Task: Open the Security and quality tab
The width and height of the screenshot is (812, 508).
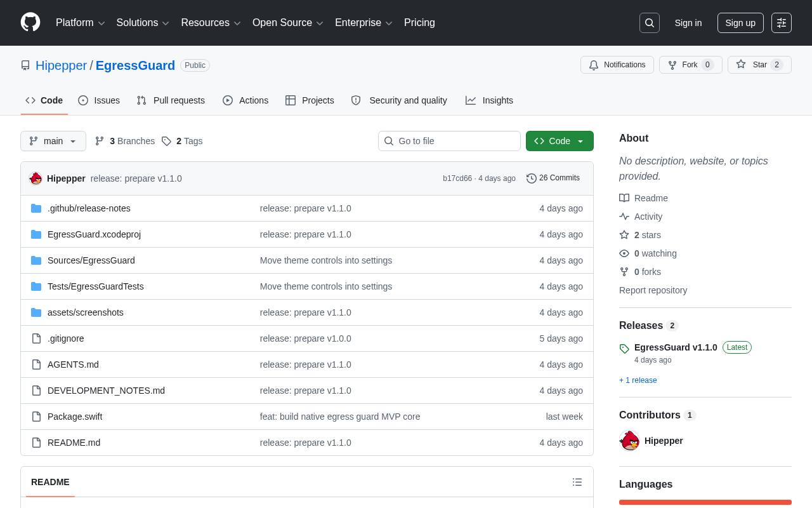Action: point(399,100)
